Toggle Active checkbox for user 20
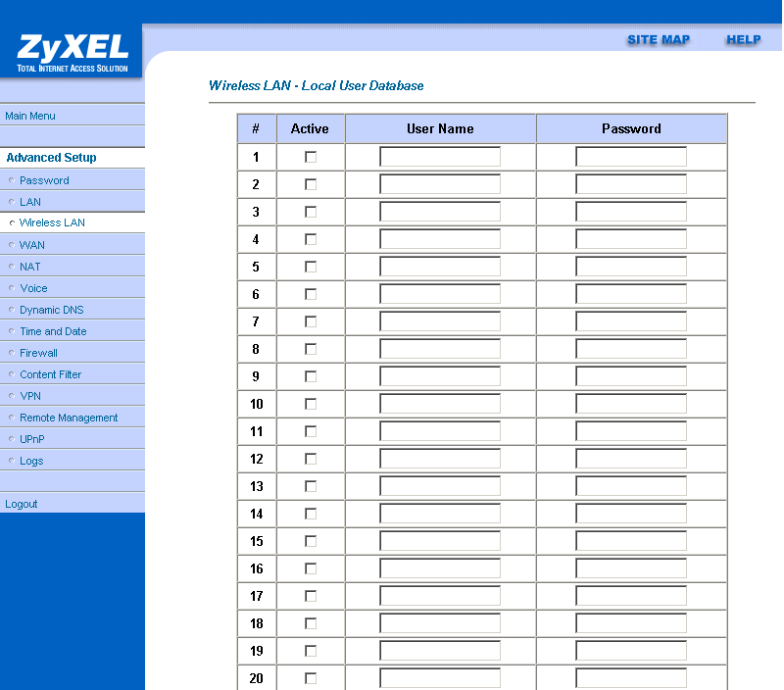The image size is (784, 690). (311, 678)
